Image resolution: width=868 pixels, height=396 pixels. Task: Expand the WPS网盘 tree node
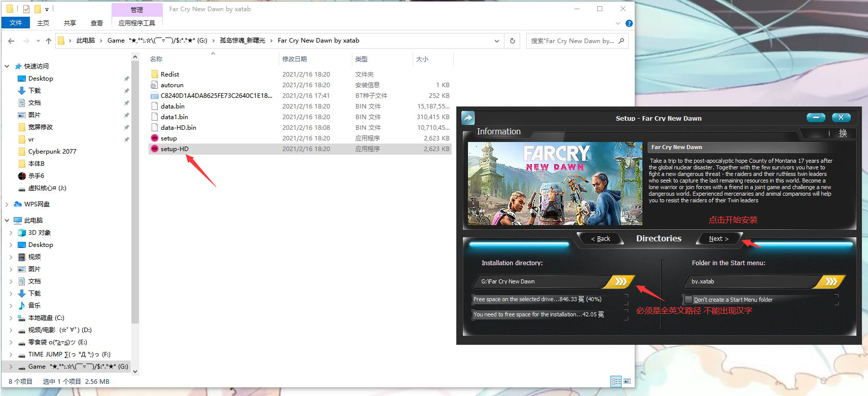coord(7,204)
